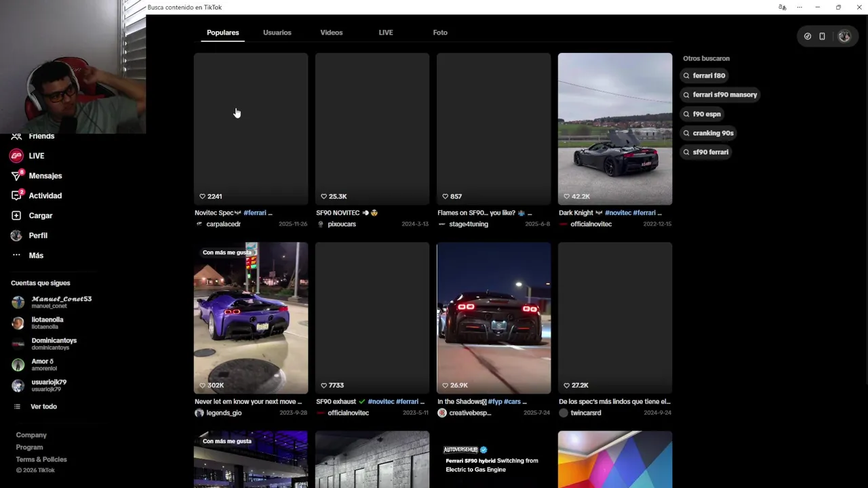This screenshot has height=488, width=868.
Task: Click the mobile phone app icon
Action: (x=822, y=37)
